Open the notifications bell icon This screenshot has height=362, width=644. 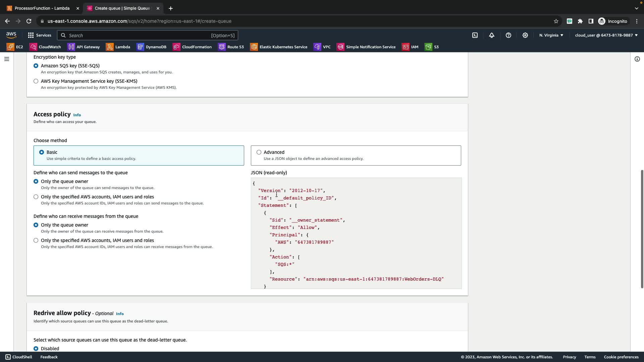coord(492,35)
